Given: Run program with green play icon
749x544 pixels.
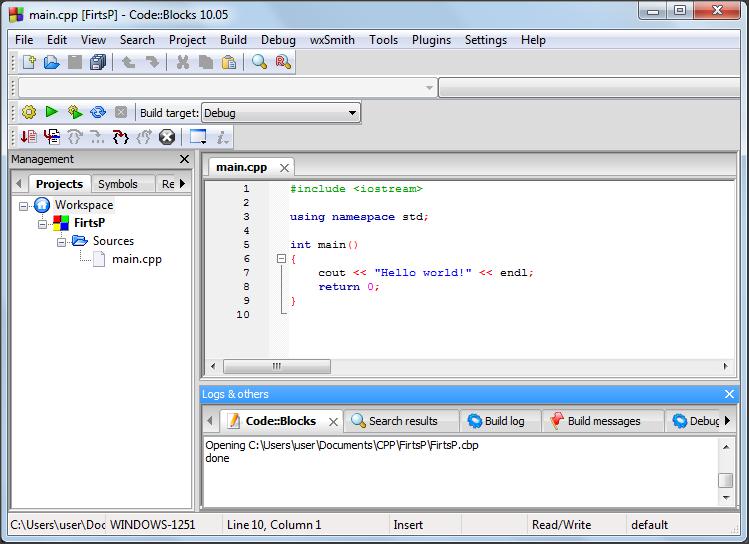Looking at the screenshot, I should (52, 112).
